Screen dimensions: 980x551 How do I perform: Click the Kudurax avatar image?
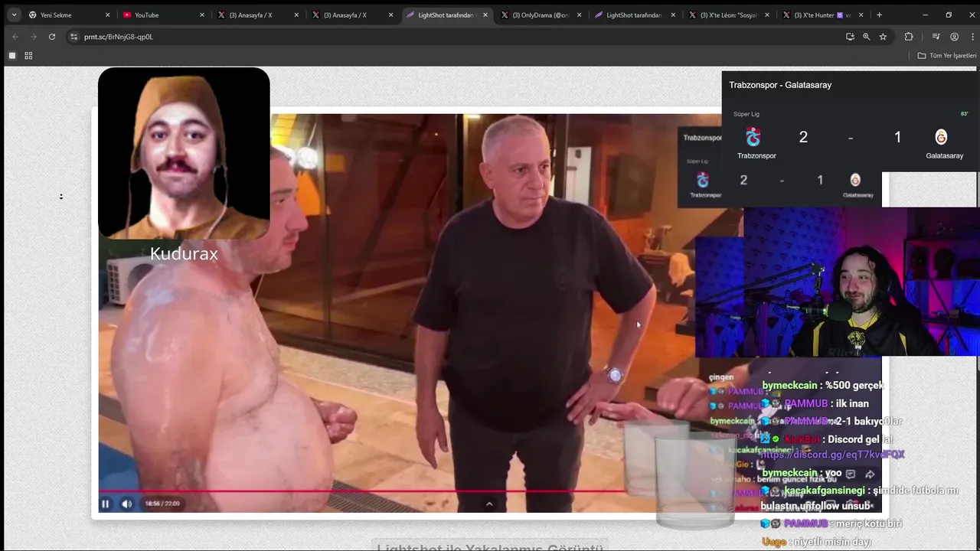click(x=184, y=153)
